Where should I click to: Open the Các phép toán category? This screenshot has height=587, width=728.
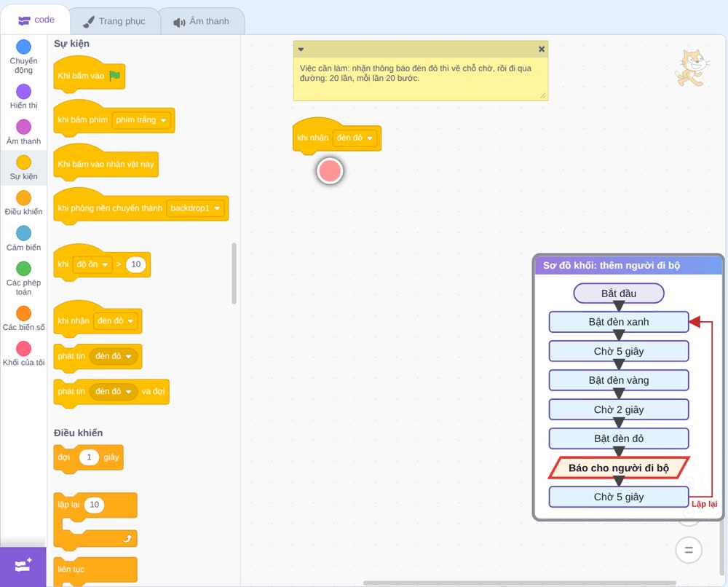[x=23, y=278]
